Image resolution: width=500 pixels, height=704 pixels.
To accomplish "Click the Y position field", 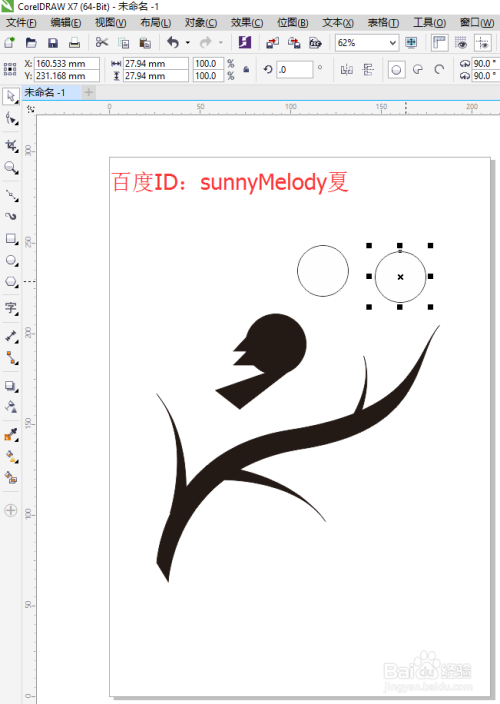I will tap(67, 76).
